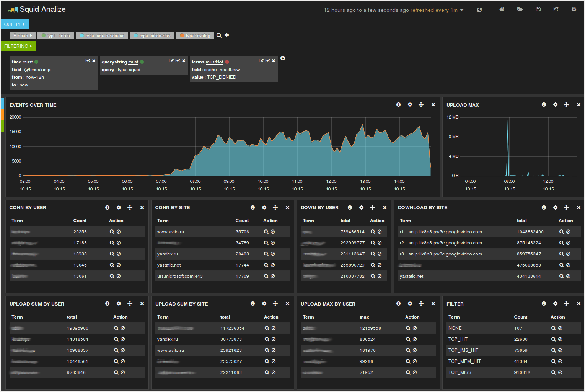Viewport: 585px width, 392px height.
Task: Close the Upload Sum By Site panel
Action: pyautogui.click(x=287, y=304)
